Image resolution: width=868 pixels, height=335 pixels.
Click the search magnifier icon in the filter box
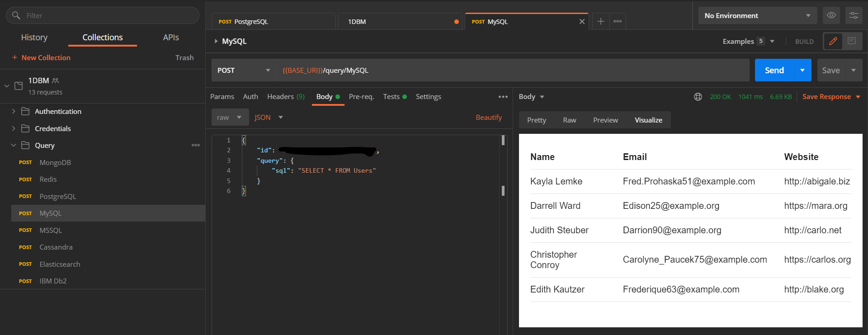[16, 15]
